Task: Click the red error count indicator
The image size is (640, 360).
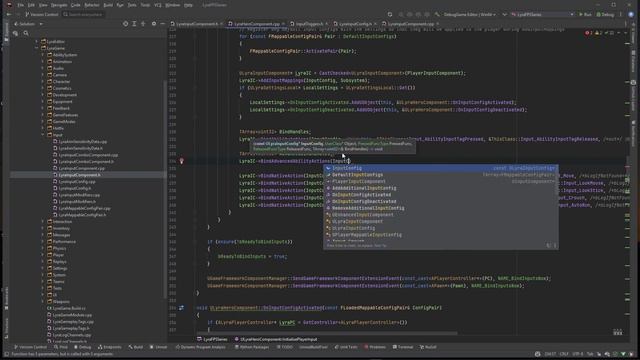Action: tap(589, 33)
